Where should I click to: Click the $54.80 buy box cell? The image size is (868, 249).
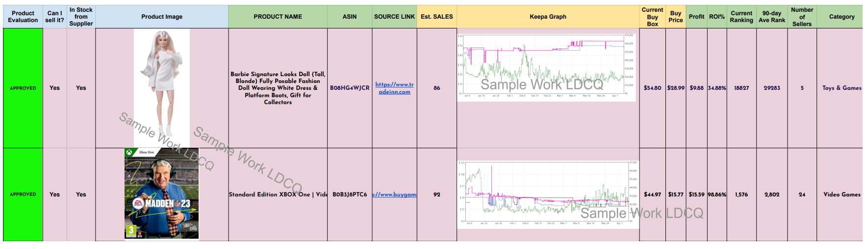point(653,88)
